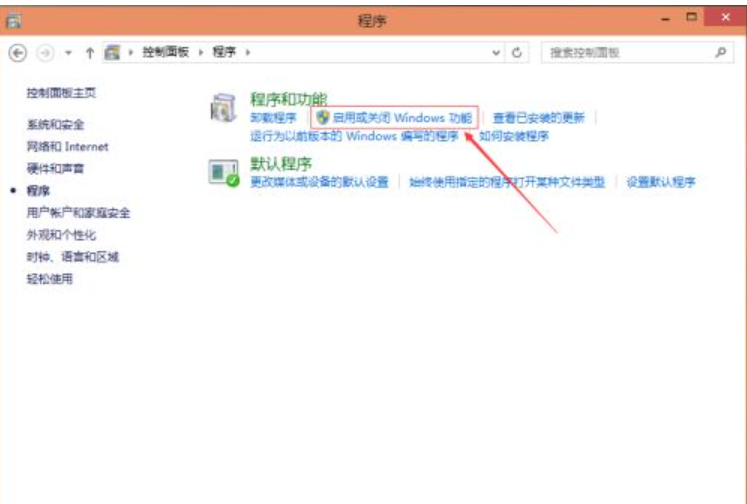Open the 默认程序 icon
This screenshot has height=504, width=747.
click(x=223, y=172)
